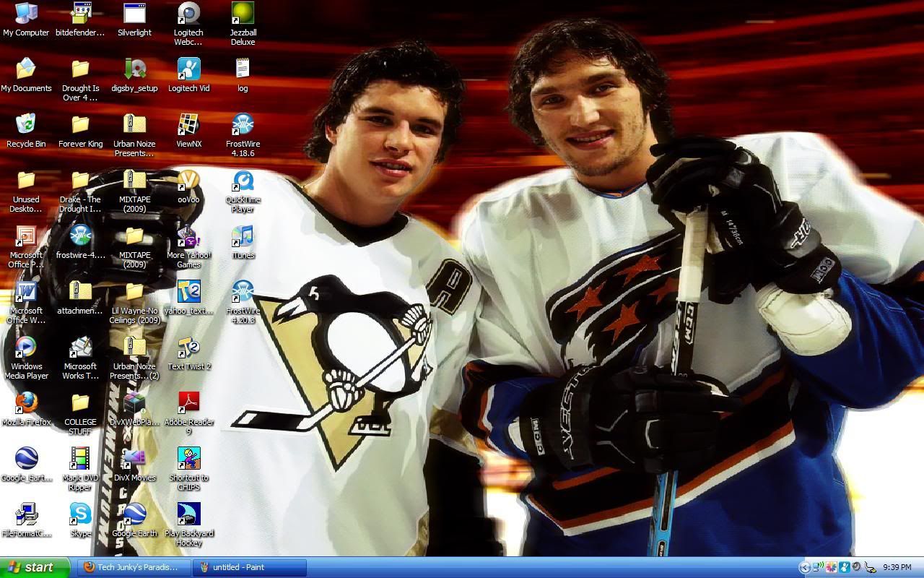Launch Skype from the desktop
Screen dimensions: 924x578
[80, 521]
